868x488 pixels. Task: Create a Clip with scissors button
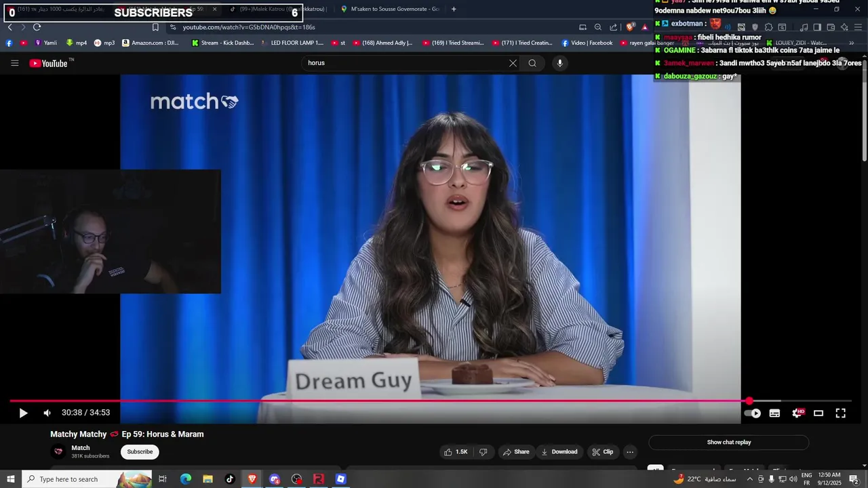click(x=602, y=451)
